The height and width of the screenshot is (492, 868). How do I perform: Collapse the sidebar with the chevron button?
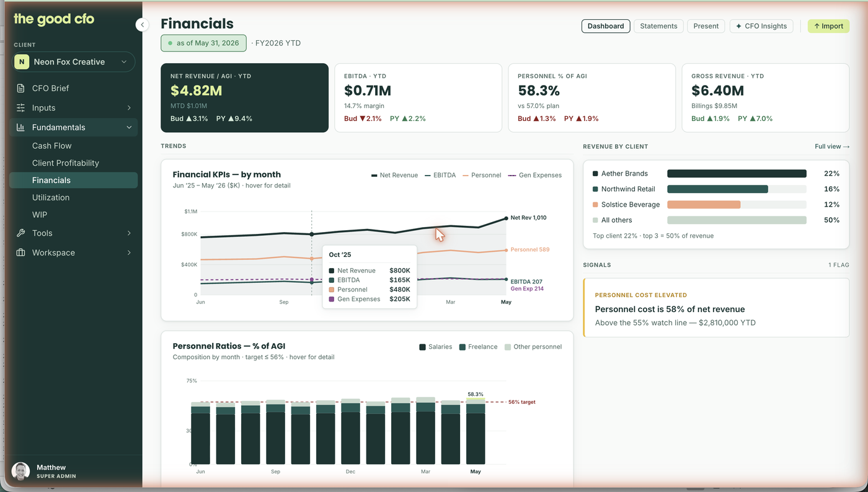tap(143, 25)
